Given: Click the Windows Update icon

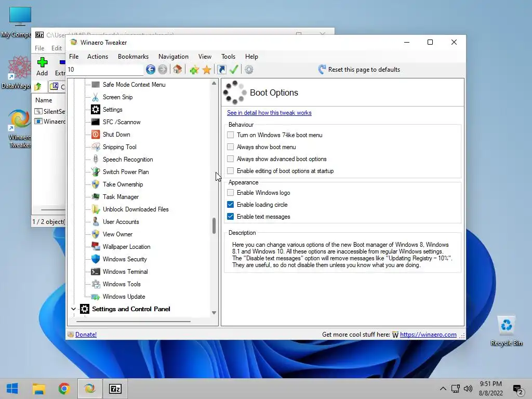Looking at the screenshot, I should point(96,297).
